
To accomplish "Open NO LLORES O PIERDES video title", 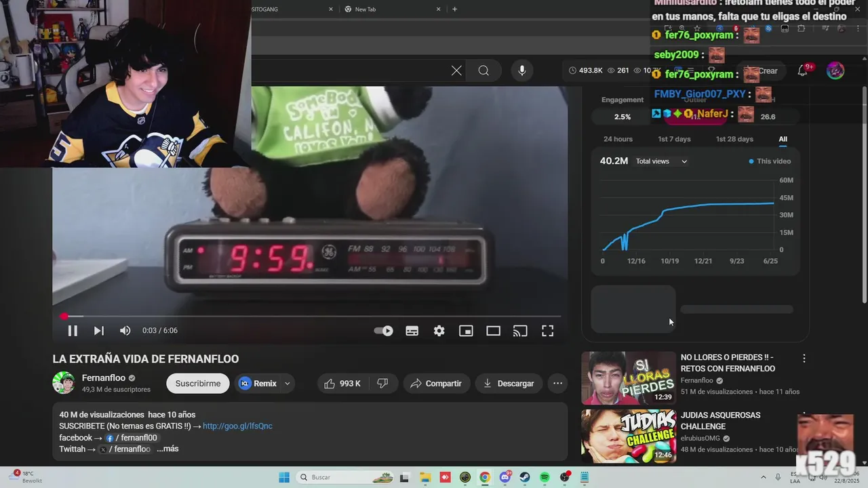I will 728,363.
